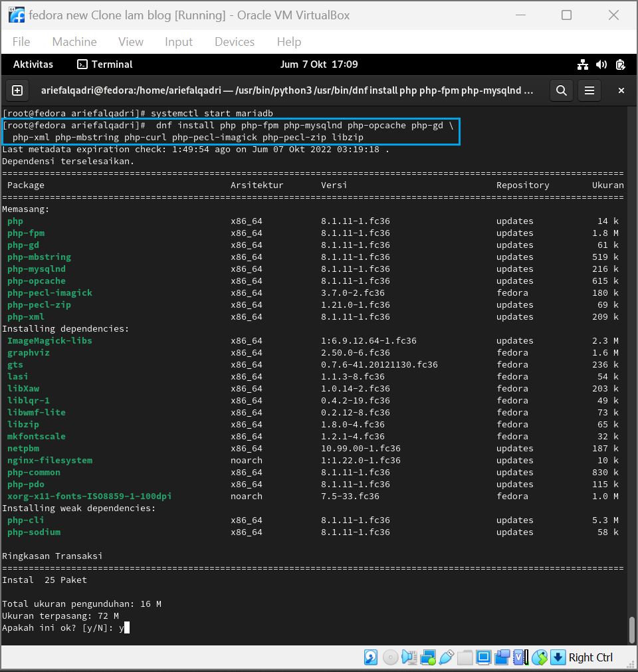Click the Instal 25 Paket line

tap(45, 580)
